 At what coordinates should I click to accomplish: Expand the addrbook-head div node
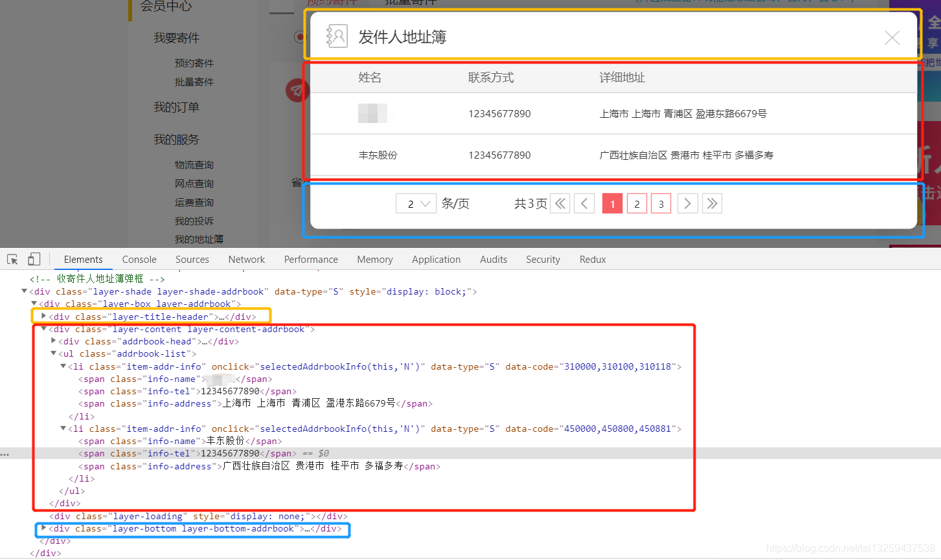pyautogui.click(x=54, y=341)
